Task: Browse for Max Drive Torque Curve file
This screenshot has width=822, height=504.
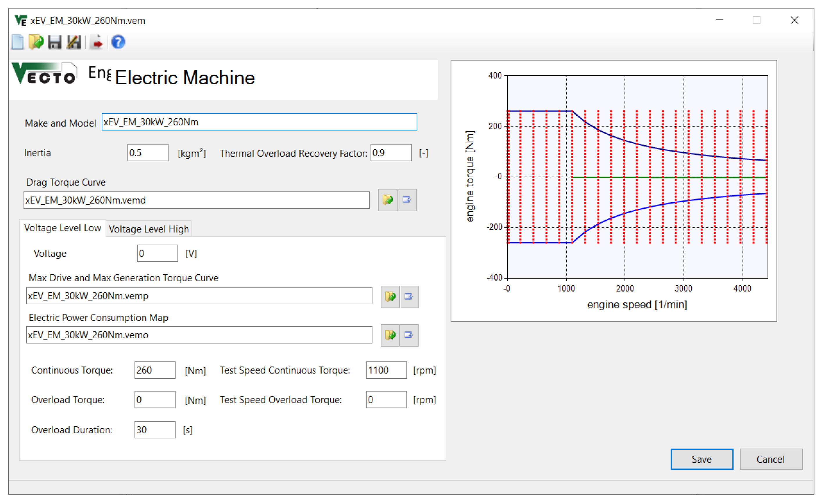Action: 390,296
